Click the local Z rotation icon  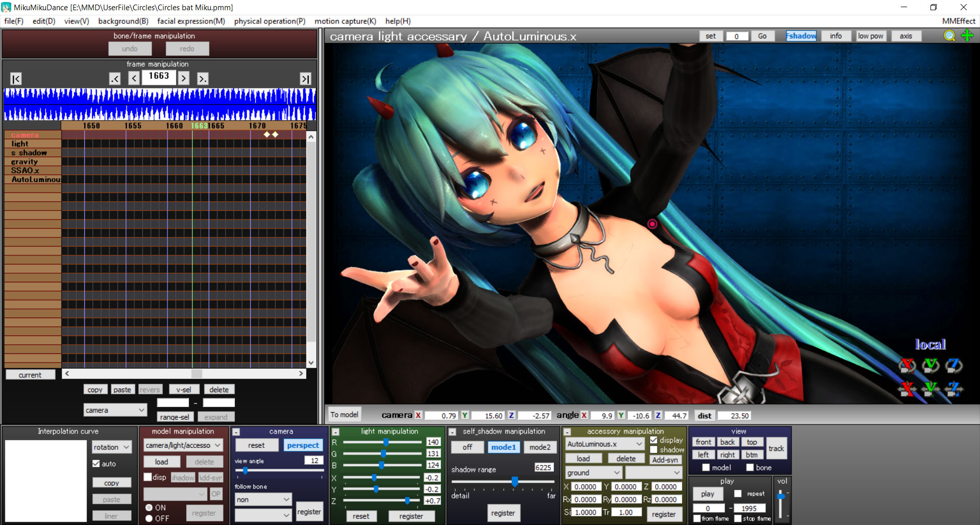(953, 365)
